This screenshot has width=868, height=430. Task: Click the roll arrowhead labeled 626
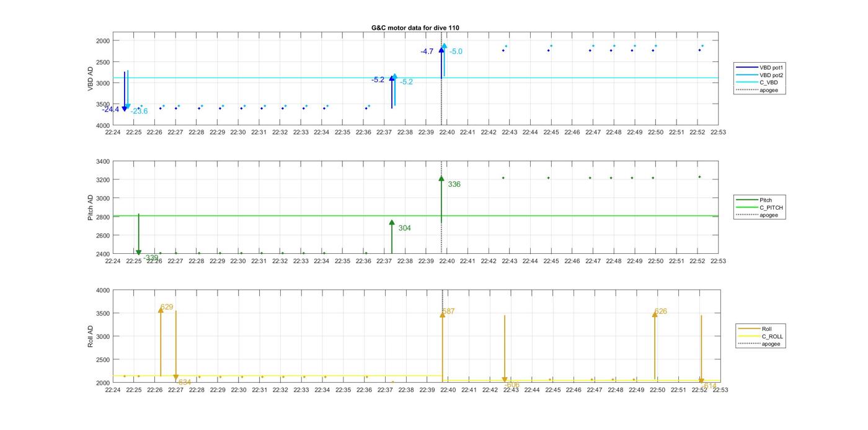655,315
